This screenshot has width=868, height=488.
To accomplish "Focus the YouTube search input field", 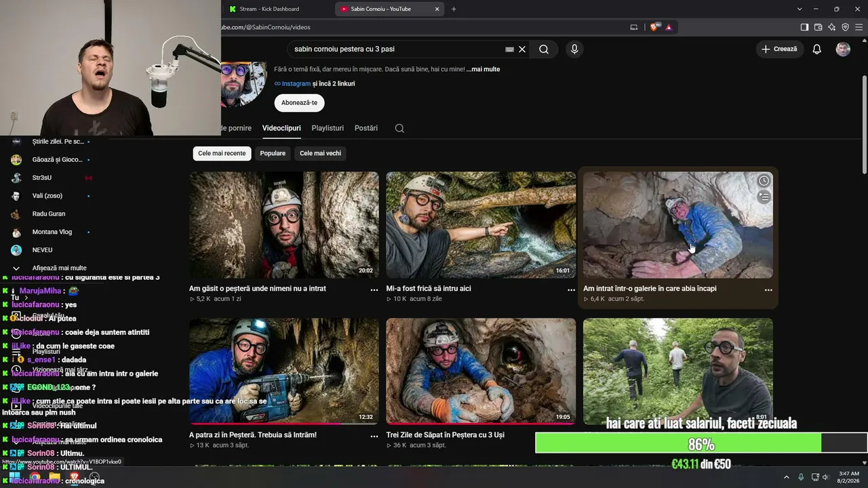I will [x=397, y=49].
